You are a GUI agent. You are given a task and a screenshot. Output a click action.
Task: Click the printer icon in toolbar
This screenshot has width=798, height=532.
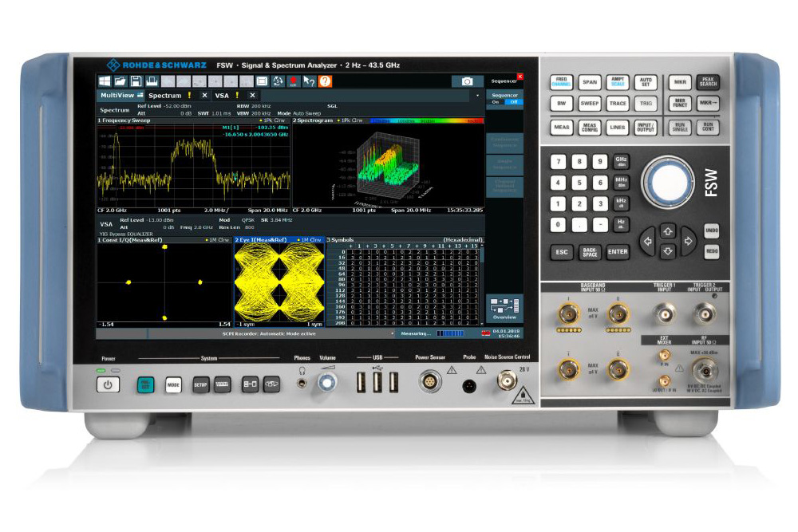click(x=151, y=81)
